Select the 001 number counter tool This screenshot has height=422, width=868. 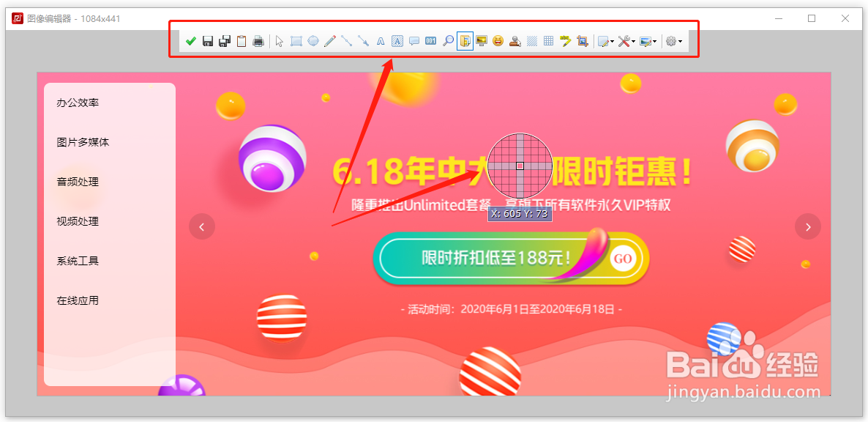pyautogui.click(x=430, y=41)
